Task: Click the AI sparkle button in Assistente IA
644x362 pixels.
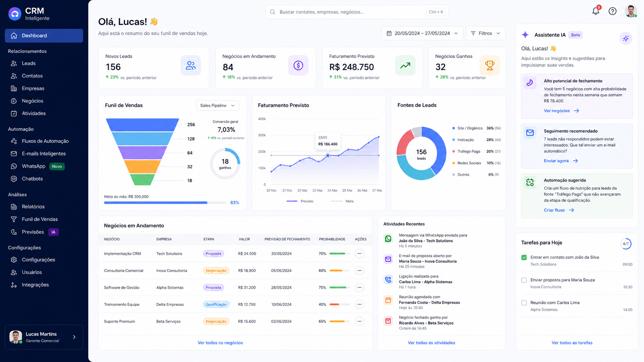Action: tap(626, 38)
